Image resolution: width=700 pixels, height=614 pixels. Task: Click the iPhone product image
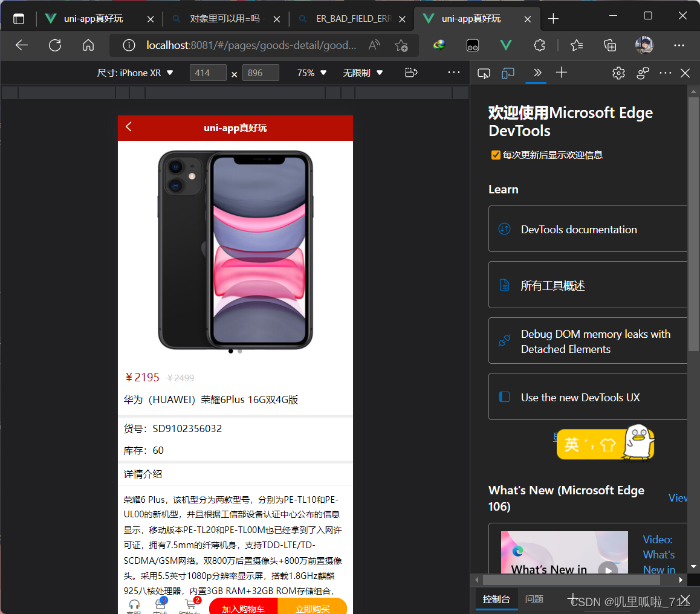[235, 250]
